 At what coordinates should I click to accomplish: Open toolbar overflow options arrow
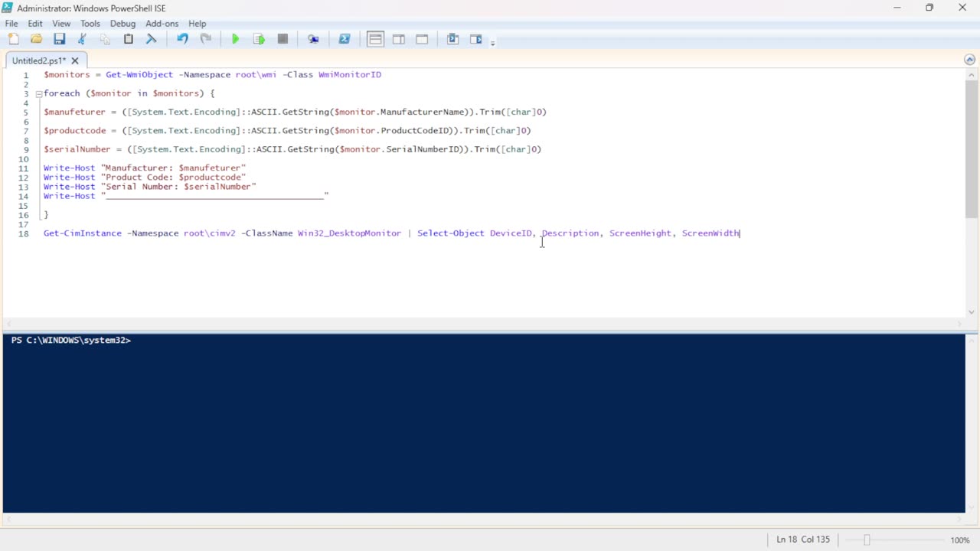coord(492,42)
